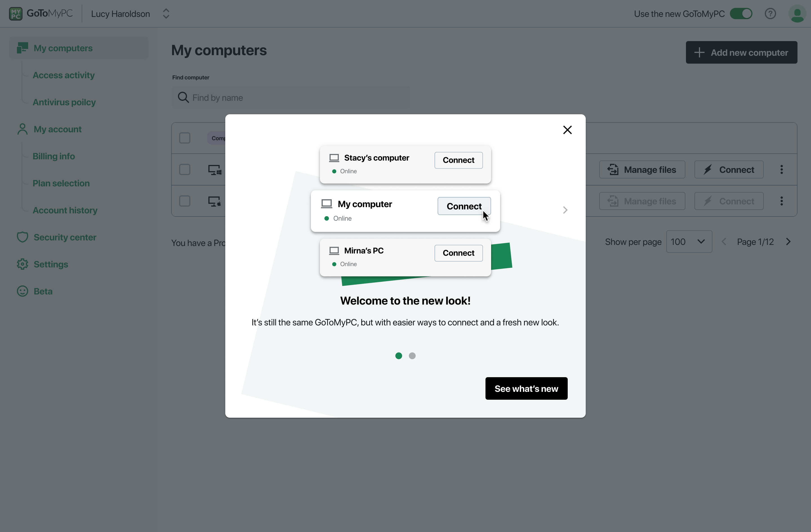Image resolution: width=811 pixels, height=532 pixels.
Task: Click the Security center shield icon
Action: 23,237
